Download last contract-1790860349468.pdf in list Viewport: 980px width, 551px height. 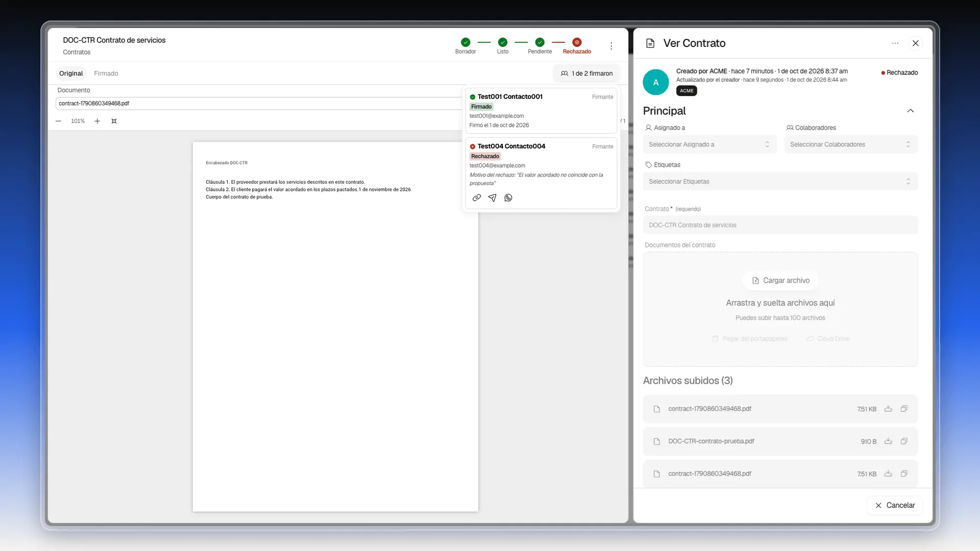(888, 474)
